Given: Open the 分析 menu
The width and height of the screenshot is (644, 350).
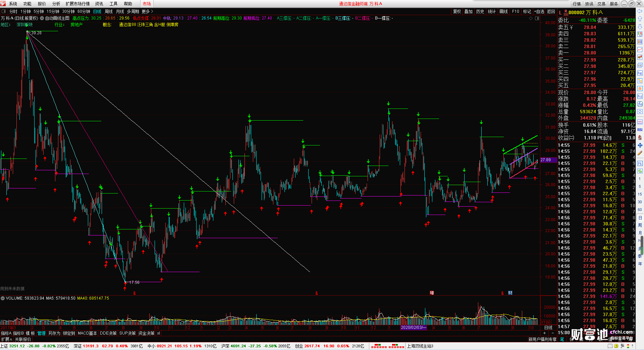Looking at the screenshot, I should coord(56,4).
